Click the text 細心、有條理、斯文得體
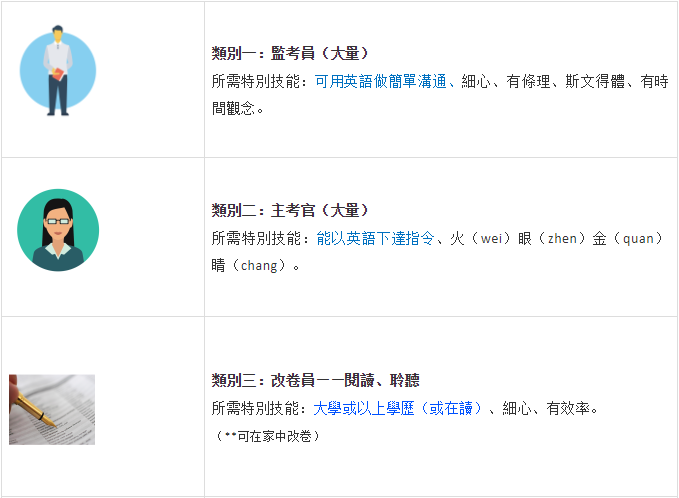679x498 pixels. click(x=543, y=81)
